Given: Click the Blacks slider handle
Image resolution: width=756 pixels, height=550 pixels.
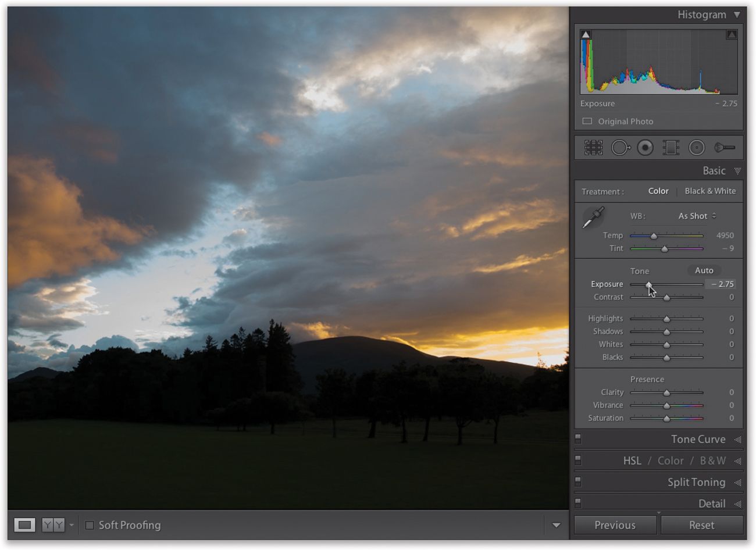Looking at the screenshot, I should [666, 358].
